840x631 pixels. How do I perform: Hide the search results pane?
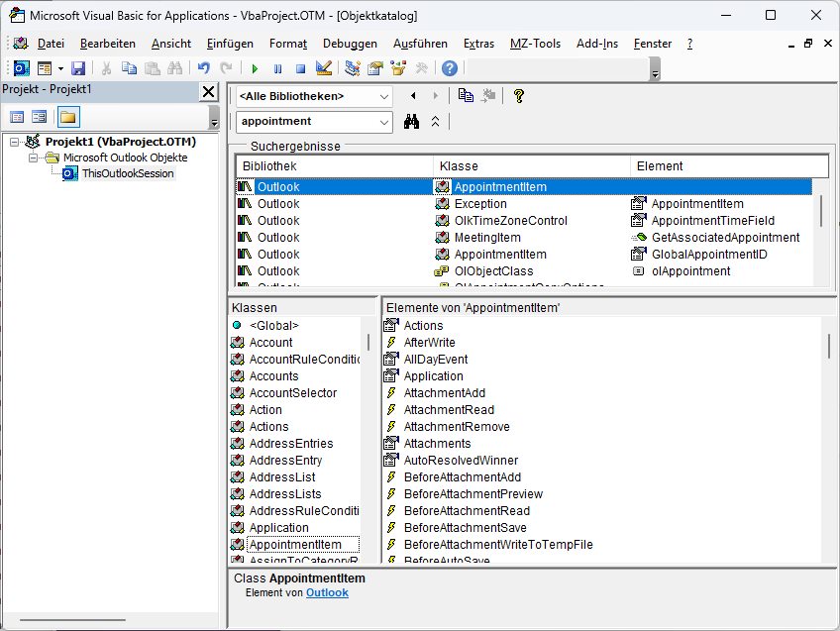pos(435,122)
